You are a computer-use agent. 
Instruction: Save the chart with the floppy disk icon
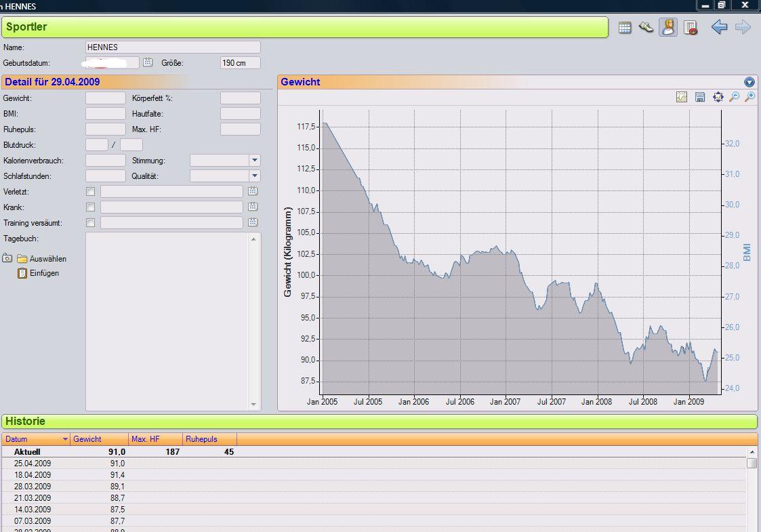pos(700,97)
